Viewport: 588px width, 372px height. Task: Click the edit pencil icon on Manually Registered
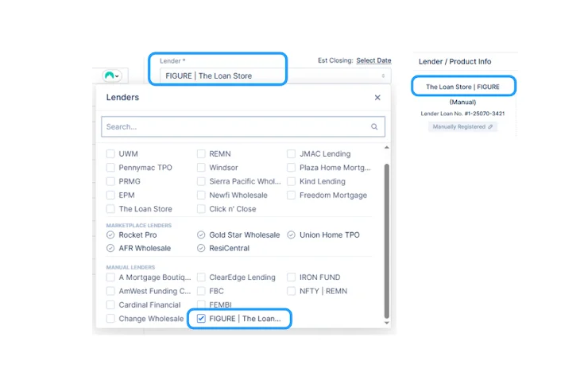[490, 126]
